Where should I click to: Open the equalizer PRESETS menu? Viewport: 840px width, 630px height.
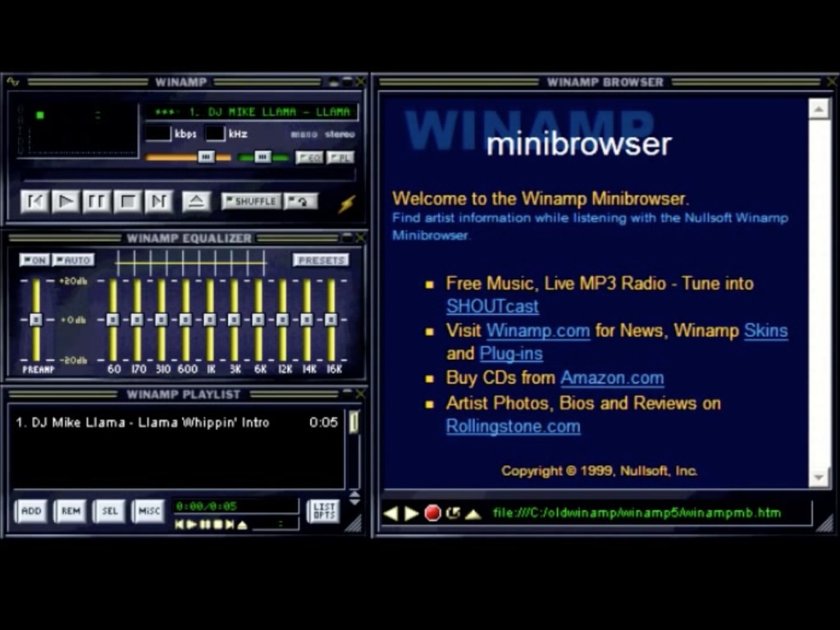coord(321,260)
